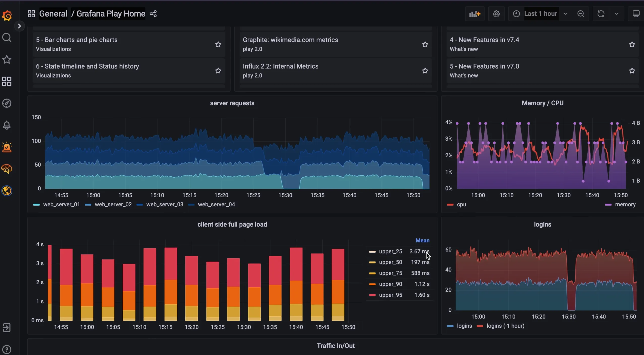The width and height of the screenshot is (644, 355).
Task: Star the 5 - New Features in v7.0 dashboard
Action: pos(632,71)
